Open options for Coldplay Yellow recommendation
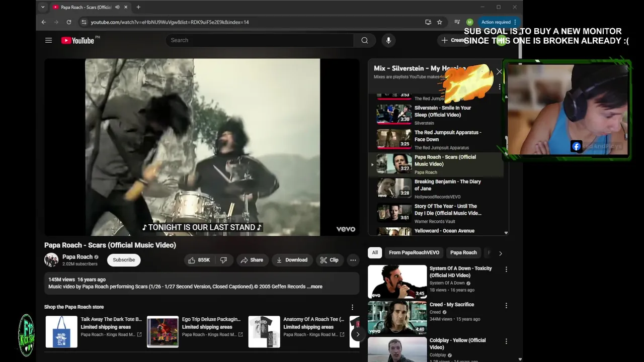The width and height of the screenshot is (644, 362). (x=506, y=341)
